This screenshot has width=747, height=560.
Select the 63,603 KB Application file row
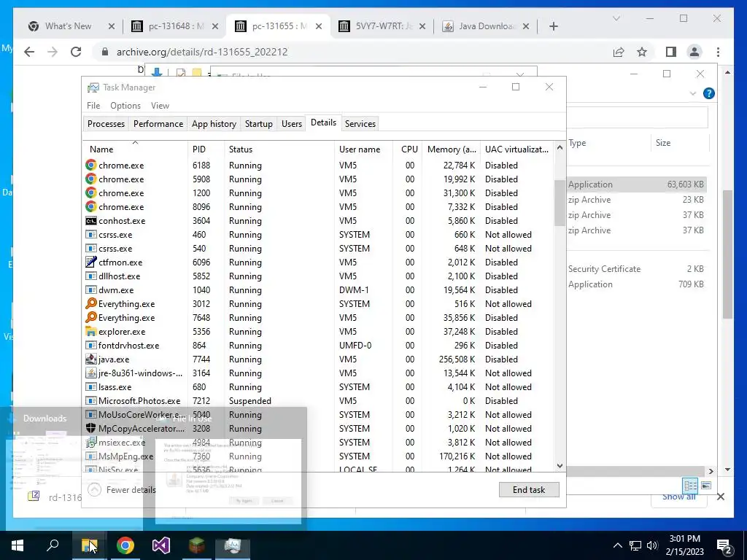[x=636, y=184]
